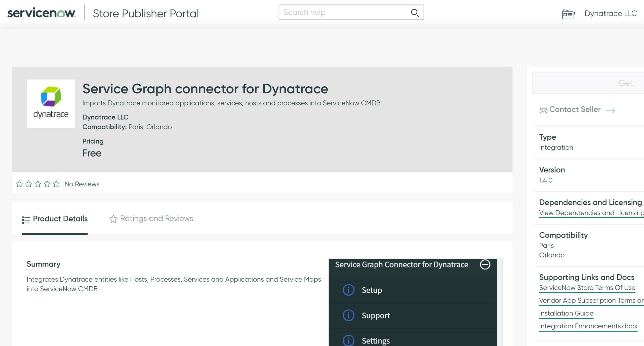
Task: Select Settings in the connector screenshot
Action: (x=376, y=341)
